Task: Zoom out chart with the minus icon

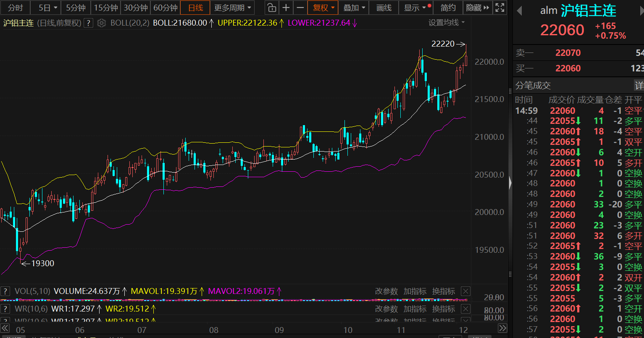Action: point(300,8)
